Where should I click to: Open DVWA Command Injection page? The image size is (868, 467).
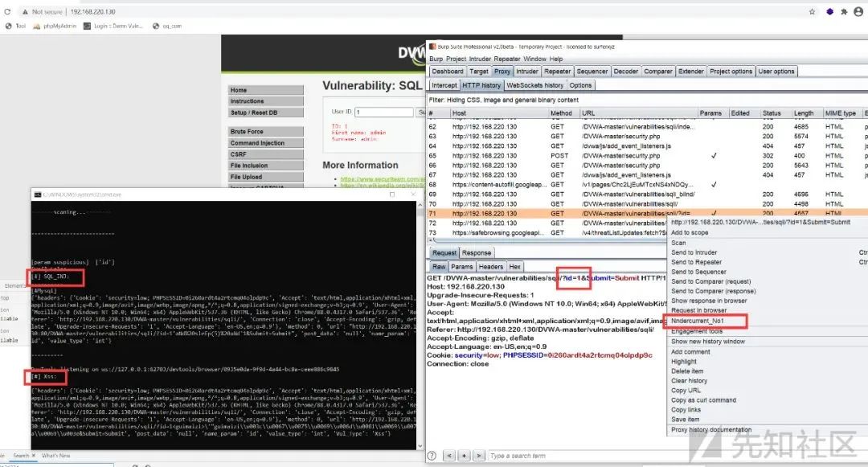point(266,143)
